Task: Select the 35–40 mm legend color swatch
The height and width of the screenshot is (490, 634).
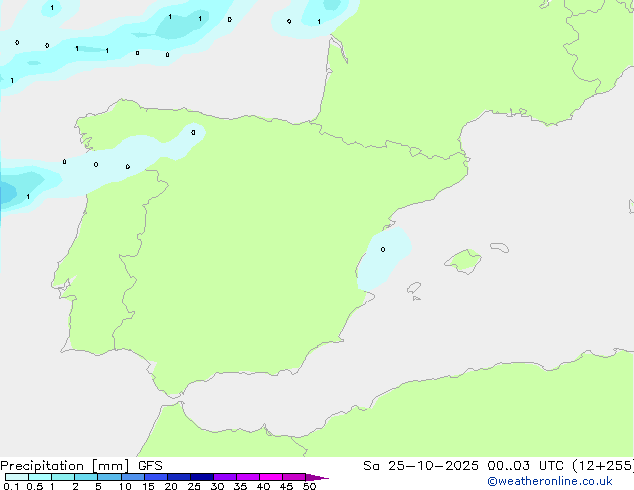Action: point(248,477)
